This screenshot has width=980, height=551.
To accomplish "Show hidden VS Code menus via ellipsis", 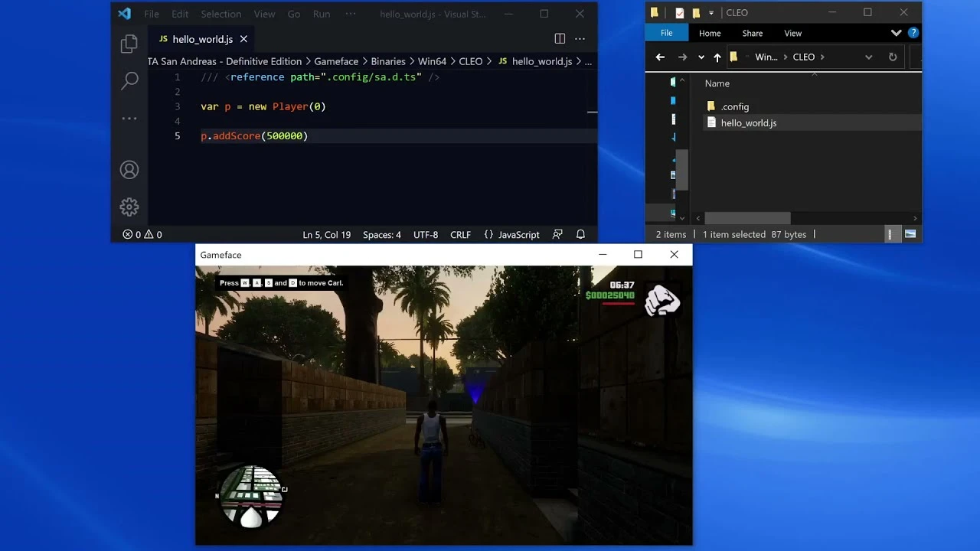I will coord(351,14).
